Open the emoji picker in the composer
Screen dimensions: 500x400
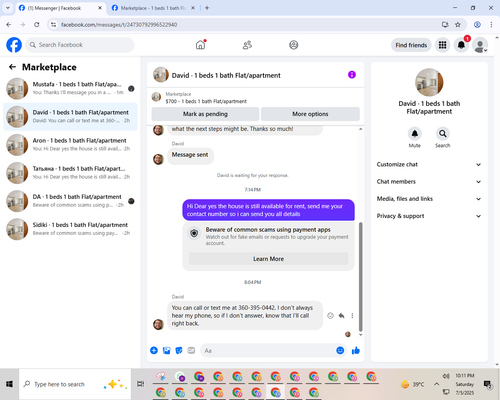[x=340, y=350]
